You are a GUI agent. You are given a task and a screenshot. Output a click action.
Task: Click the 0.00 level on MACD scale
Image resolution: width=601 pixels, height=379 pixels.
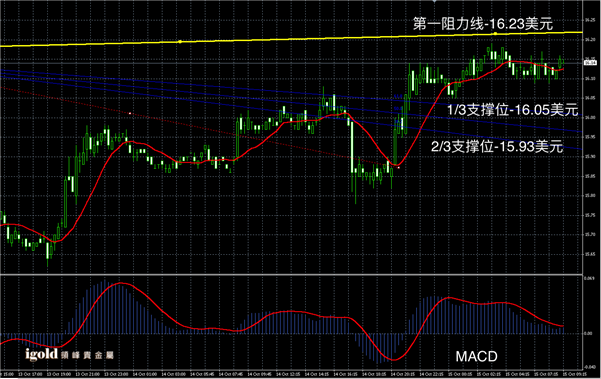point(588,333)
